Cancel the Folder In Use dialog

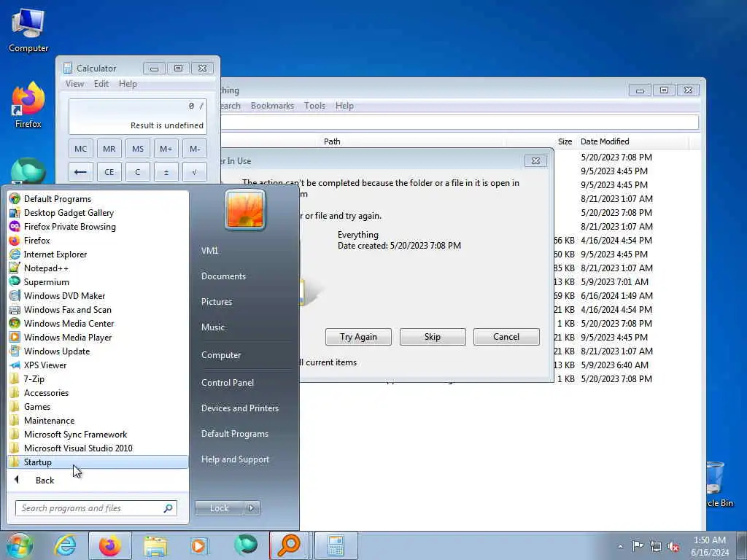[x=506, y=337]
